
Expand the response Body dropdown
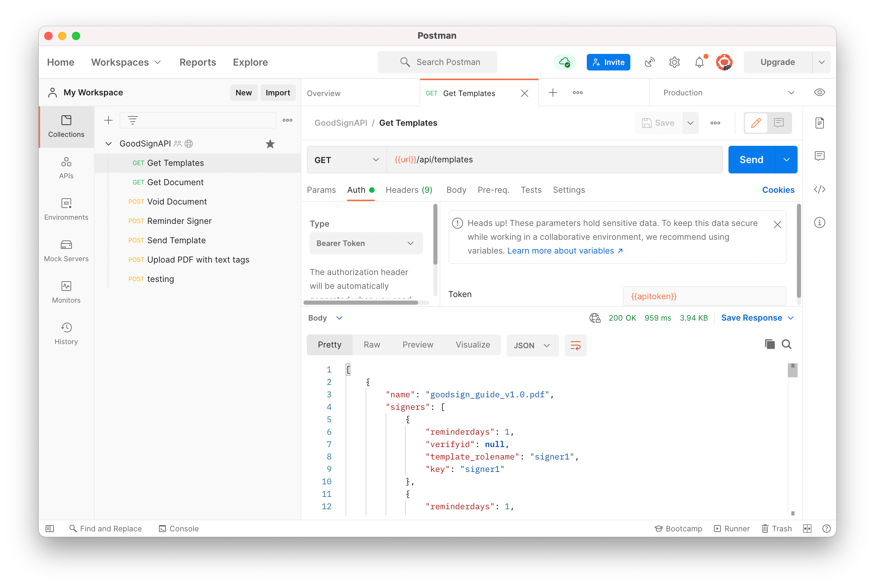coord(325,317)
